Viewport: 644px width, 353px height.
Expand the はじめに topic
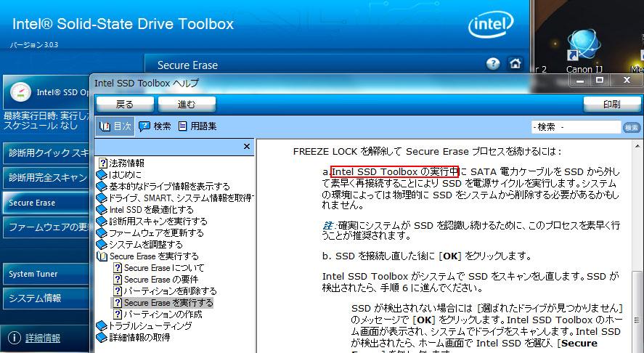coord(126,174)
